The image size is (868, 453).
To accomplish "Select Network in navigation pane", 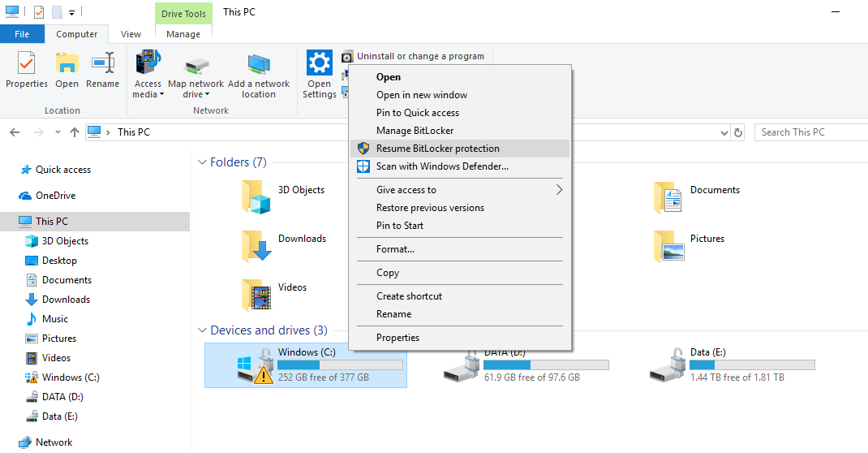I will (54, 442).
